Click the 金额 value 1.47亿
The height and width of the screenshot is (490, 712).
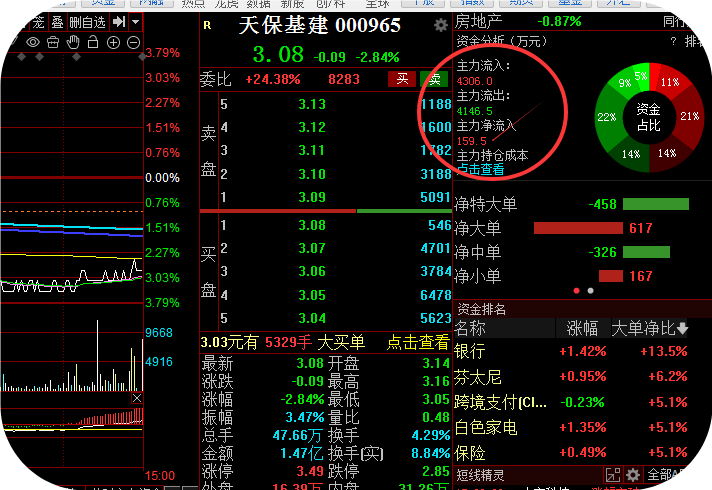pos(302,453)
